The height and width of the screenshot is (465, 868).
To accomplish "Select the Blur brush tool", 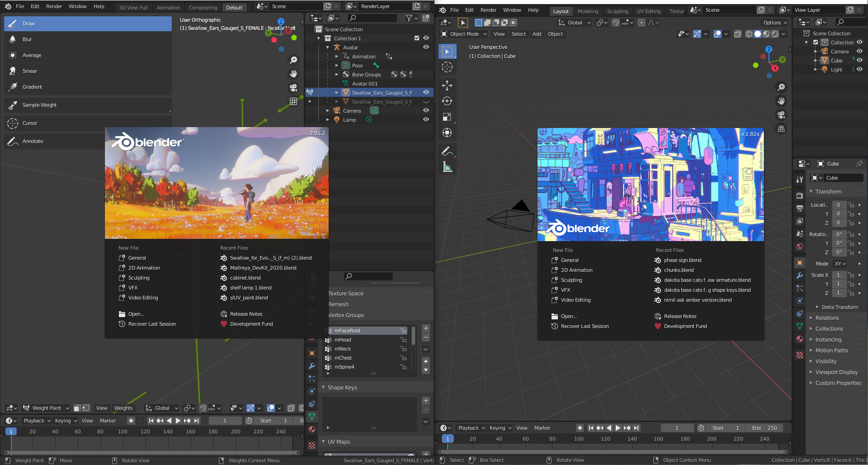I will 27,39.
